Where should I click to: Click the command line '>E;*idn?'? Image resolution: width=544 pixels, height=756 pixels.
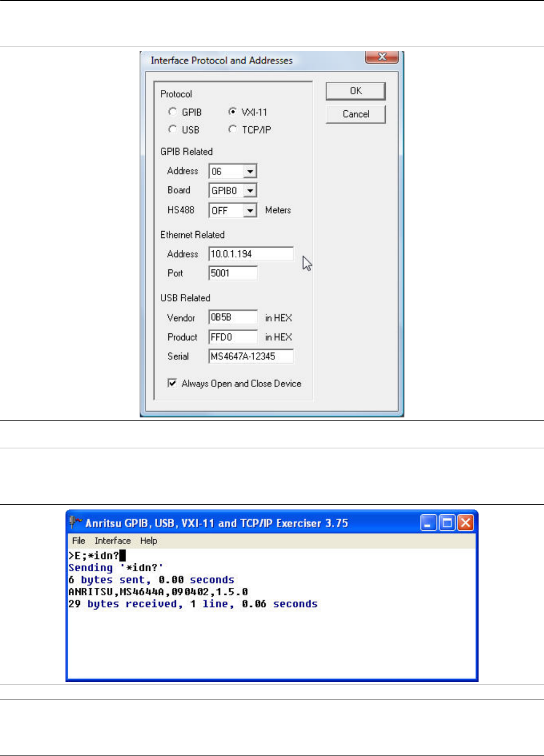[x=96, y=555]
